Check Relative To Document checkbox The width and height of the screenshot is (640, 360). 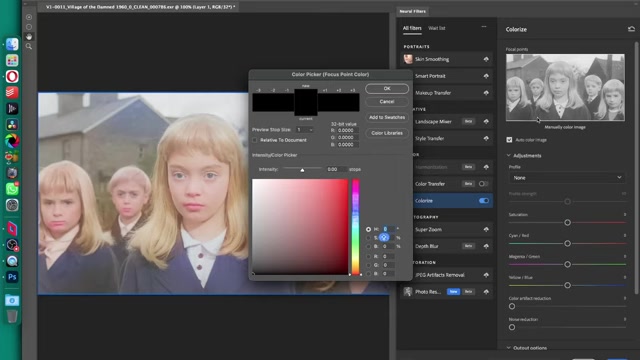255,140
